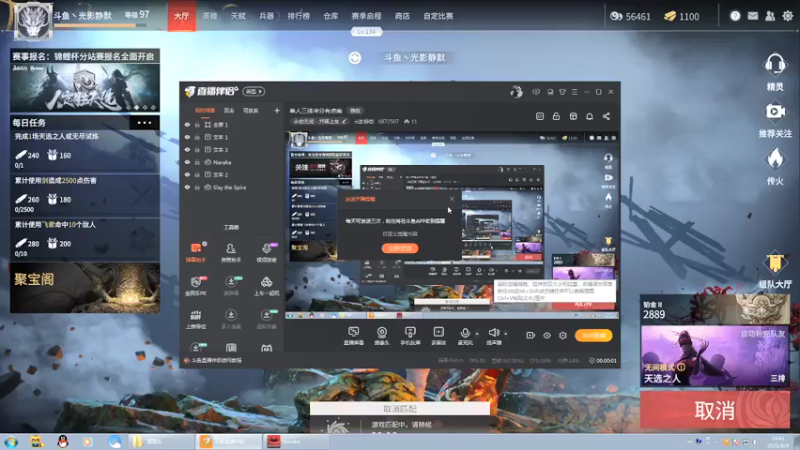800x450 pixels.
Task: Open the 组队大厅 banner icon
Action: point(774,263)
